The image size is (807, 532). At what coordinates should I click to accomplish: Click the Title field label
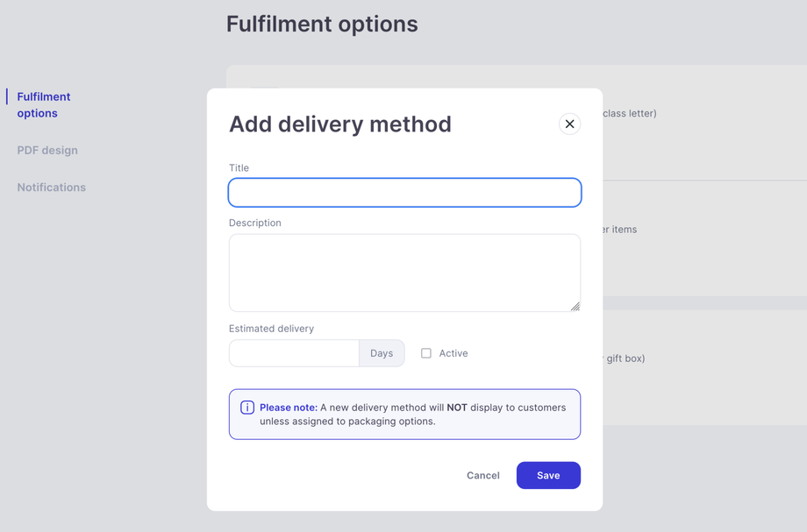pos(239,167)
